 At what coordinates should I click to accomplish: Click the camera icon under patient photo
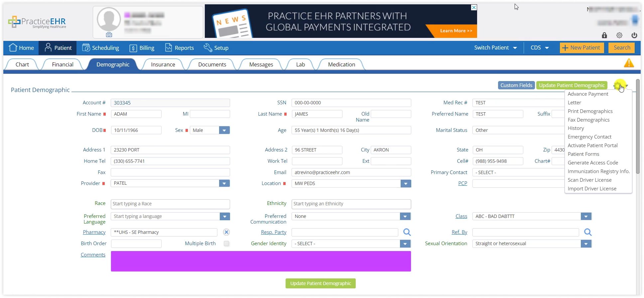(109, 35)
